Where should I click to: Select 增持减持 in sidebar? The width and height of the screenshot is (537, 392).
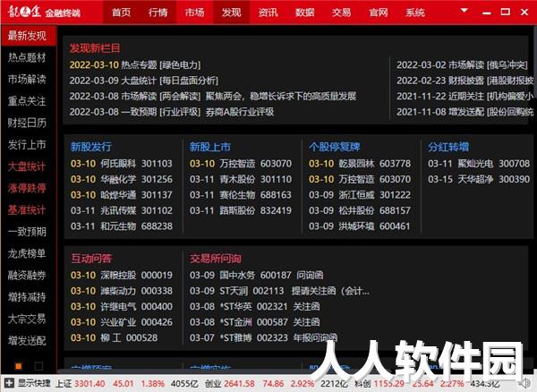pos(27,297)
